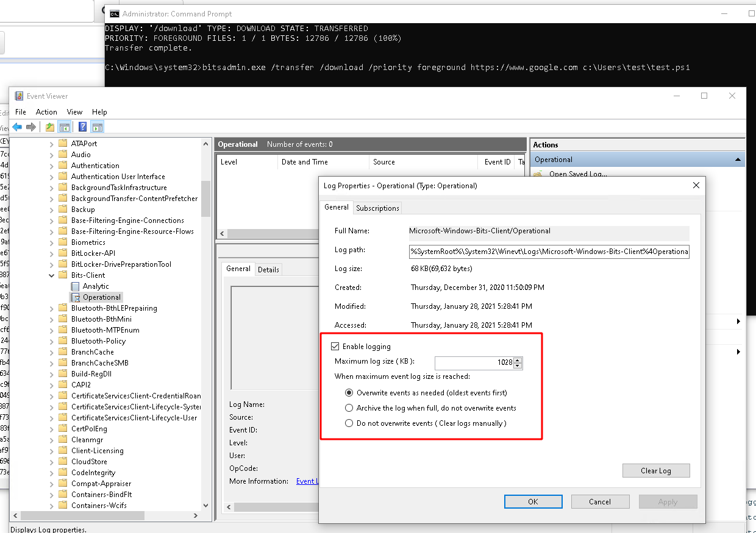756x533 pixels.
Task: Uncheck the Enable logging checkbox
Action: click(335, 347)
